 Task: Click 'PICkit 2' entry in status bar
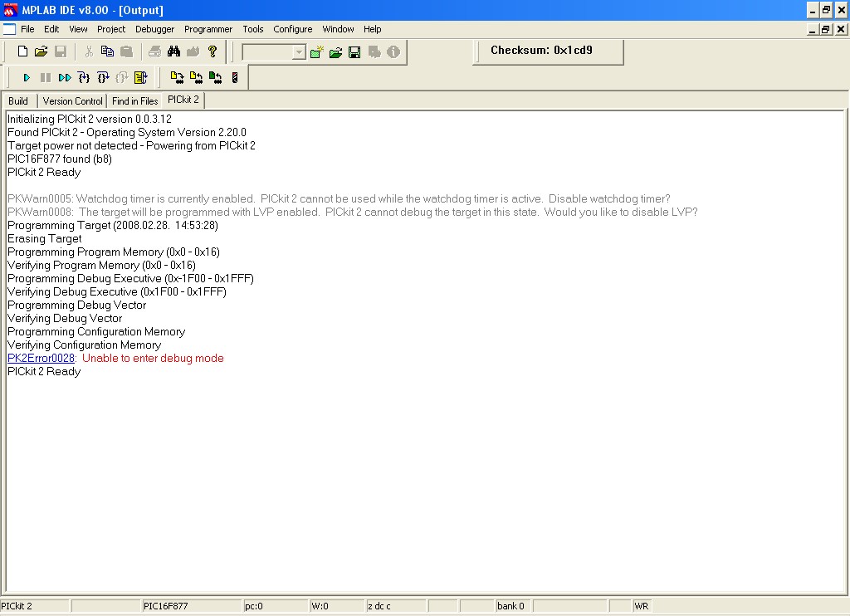(x=34, y=606)
